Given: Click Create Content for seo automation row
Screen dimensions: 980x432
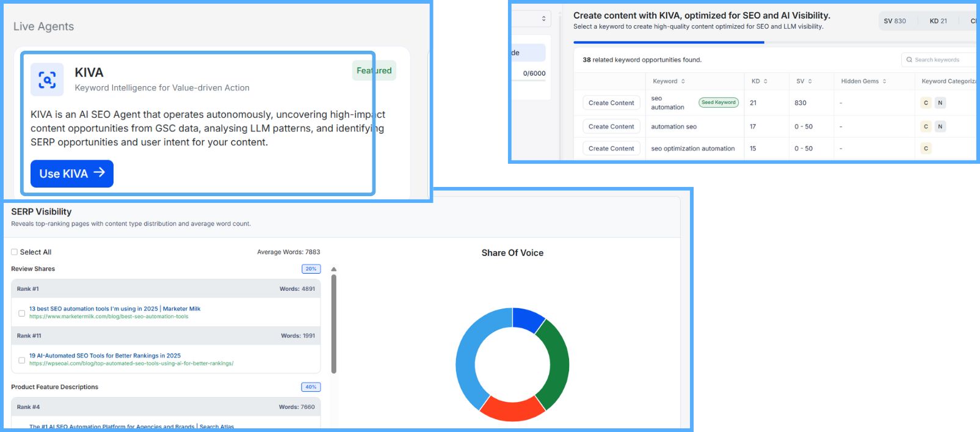Looking at the screenshot, I should 611,103.
